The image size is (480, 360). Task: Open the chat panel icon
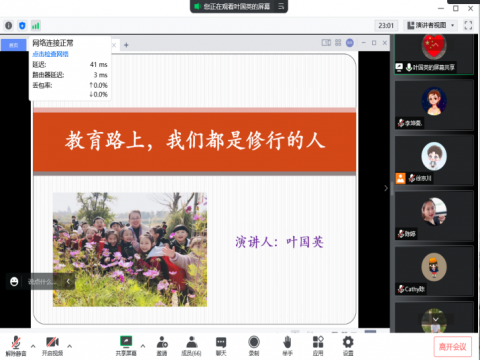(x=221, y=346)
